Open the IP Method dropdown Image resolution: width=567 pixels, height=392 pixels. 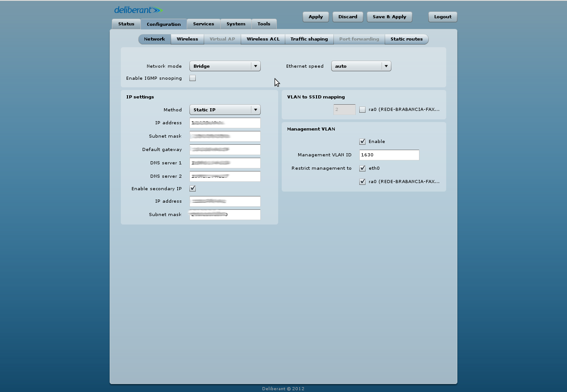[225, 110]
